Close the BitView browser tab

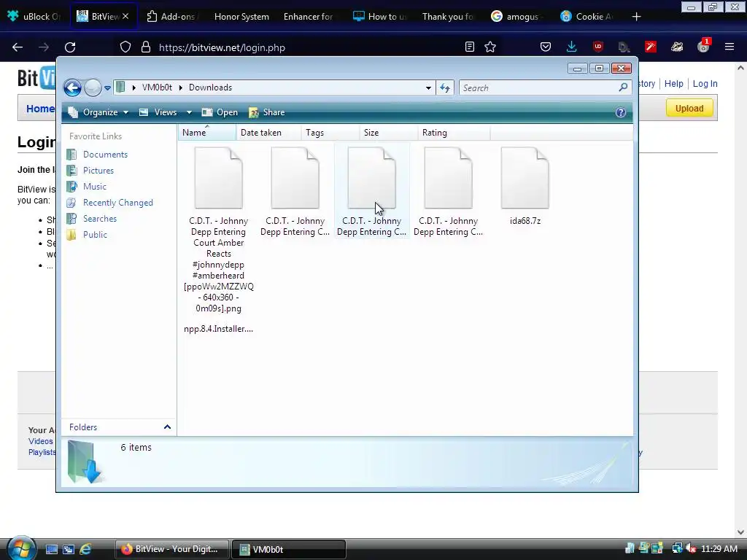pos(125,16)
